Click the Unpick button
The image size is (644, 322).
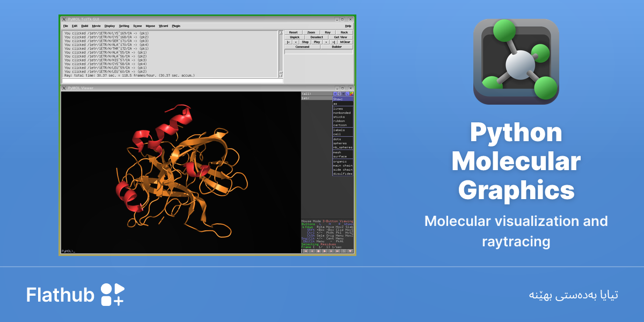pos(295,37)
